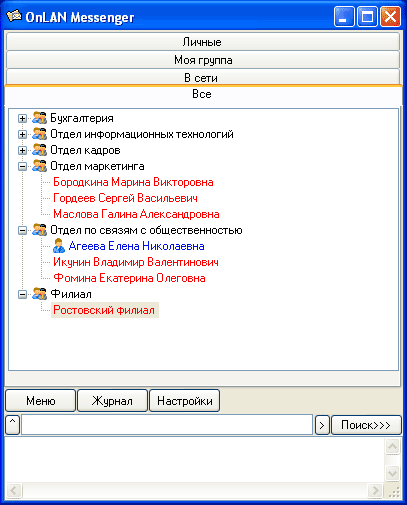Image resolution: width=407 pixels, height=505 pixels.
Task: Click the Поиск>>> search button
Action: [366, 425]
